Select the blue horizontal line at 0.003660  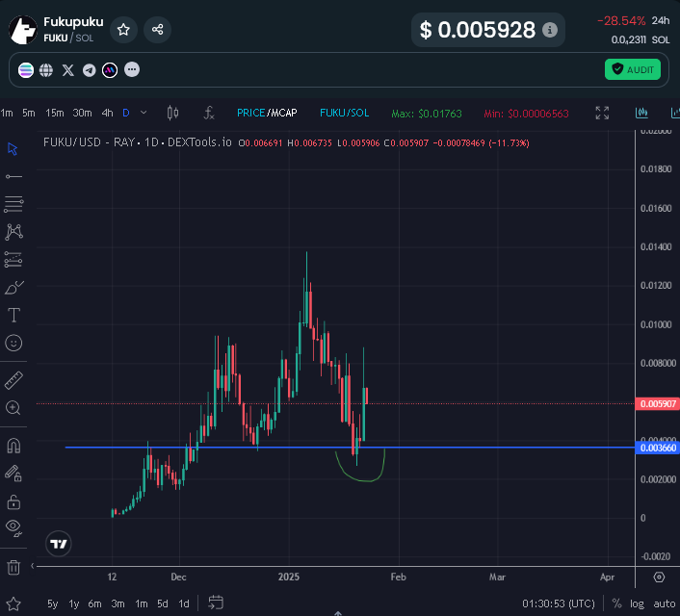(x=350, y=448)
